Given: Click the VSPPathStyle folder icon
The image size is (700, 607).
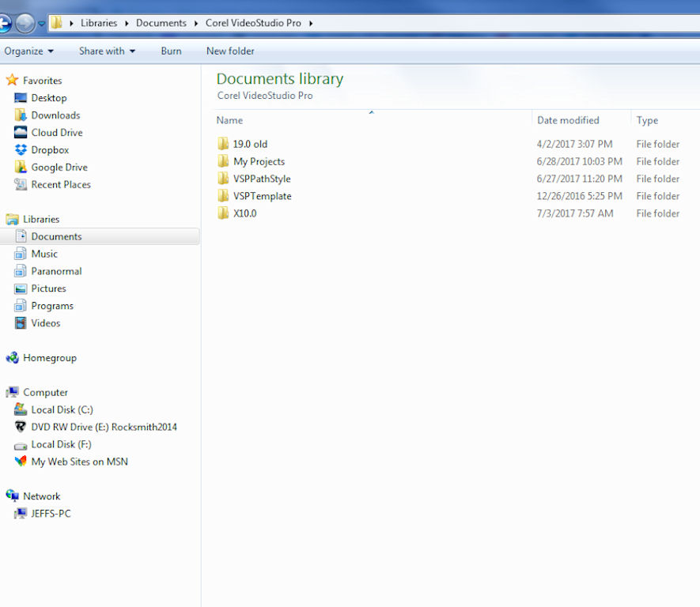Looking at the screenshot, I should [223, 179].
